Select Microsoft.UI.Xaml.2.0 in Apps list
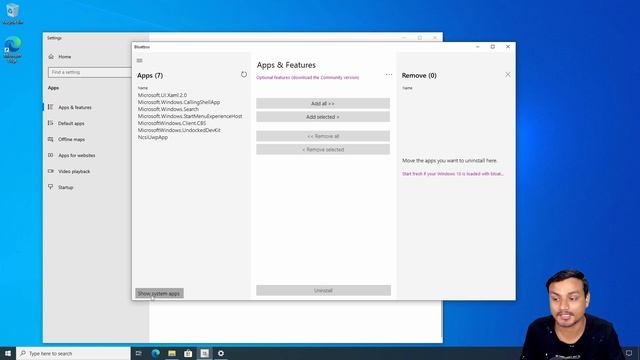 [162, 95]
